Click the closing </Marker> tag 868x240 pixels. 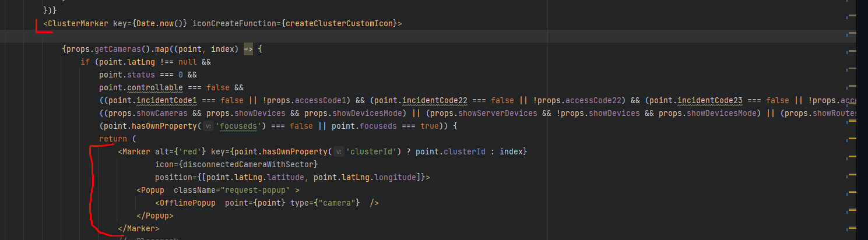(x=139, y=228)
